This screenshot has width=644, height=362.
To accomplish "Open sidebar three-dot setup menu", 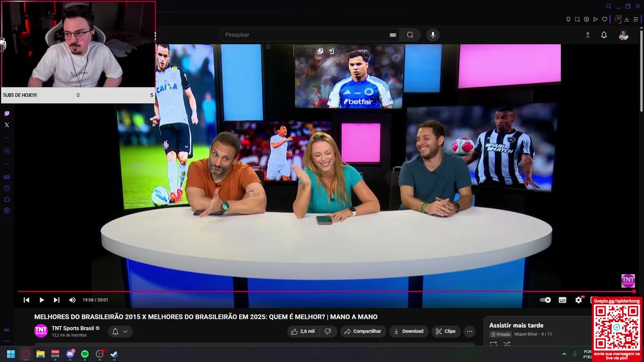I will coord(7,340).
